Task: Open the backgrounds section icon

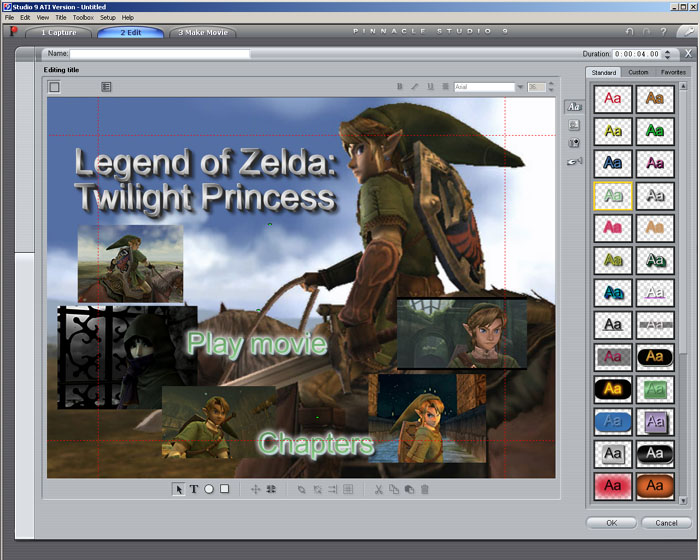Action: point(574,125)
